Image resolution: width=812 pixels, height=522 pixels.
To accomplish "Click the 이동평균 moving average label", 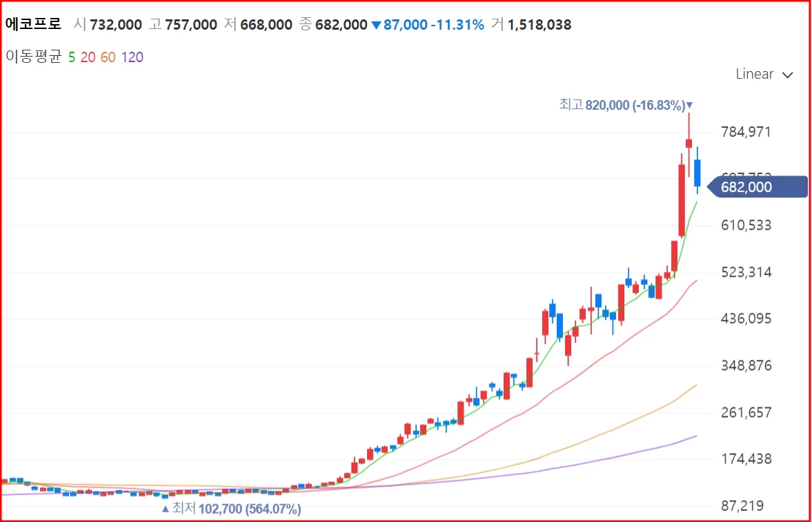I will [33, 57].
